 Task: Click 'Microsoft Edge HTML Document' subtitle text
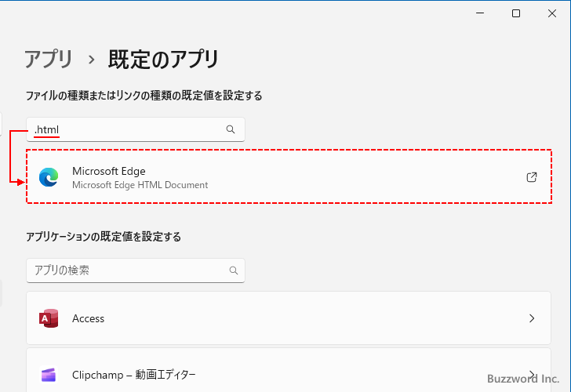pyautogui.click(x=140, y=185)
